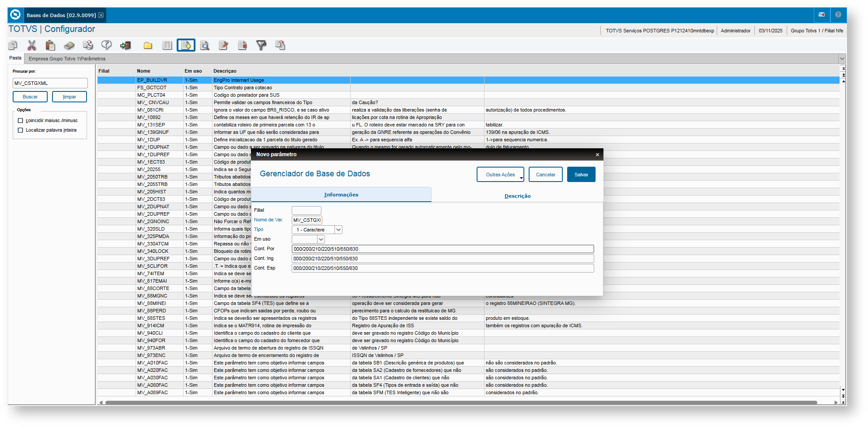868x427 pixels.
Task: Click the Filial input field
Action: (307, 210)
